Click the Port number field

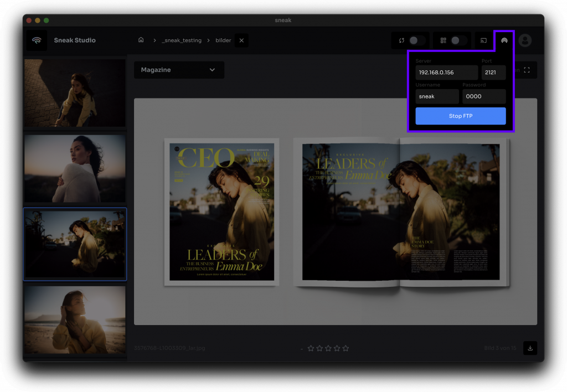pyautogui.click(x=493, y=73)
